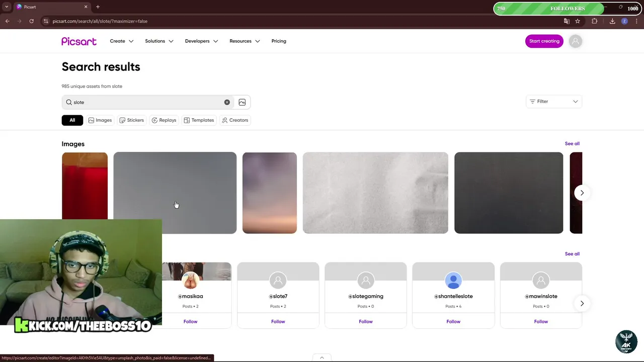Show next creators with the arrow
This screenshot has height=362, width=644.
tap(582, 303)
